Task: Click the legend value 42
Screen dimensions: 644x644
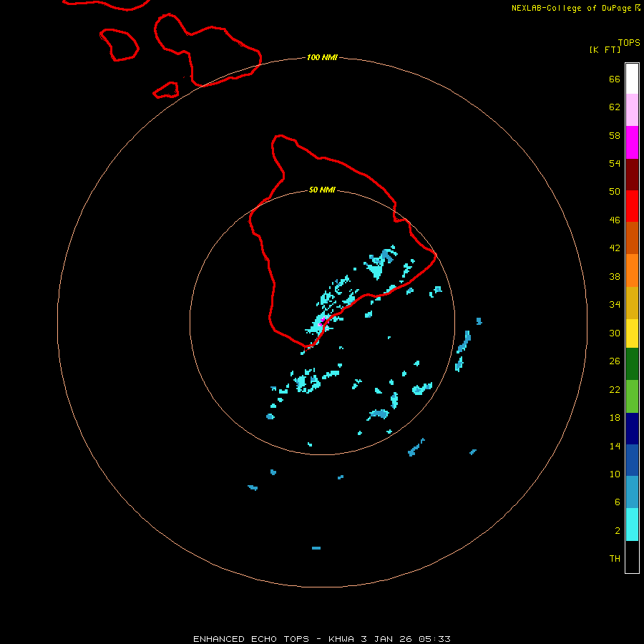Action: point(615,248)
